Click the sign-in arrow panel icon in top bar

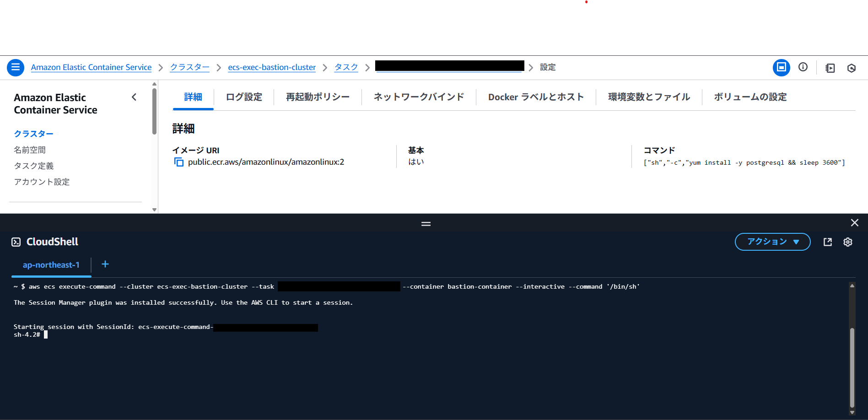click(x=830, y=68)
